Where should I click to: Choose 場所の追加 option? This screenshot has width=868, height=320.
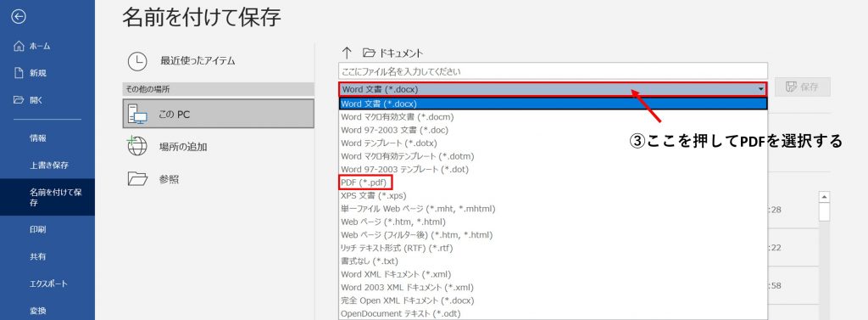click(x=218, y=146)
